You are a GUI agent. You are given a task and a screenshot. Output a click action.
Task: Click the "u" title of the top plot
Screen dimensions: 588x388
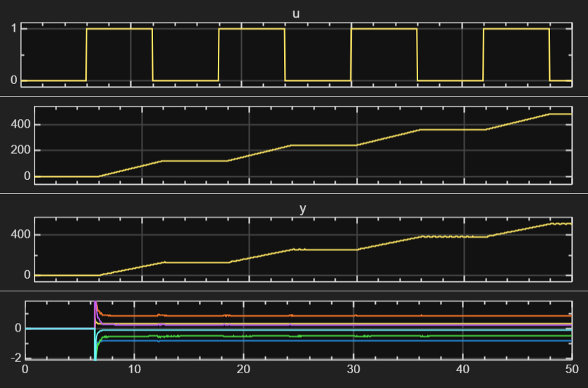[x=296, y=13]
